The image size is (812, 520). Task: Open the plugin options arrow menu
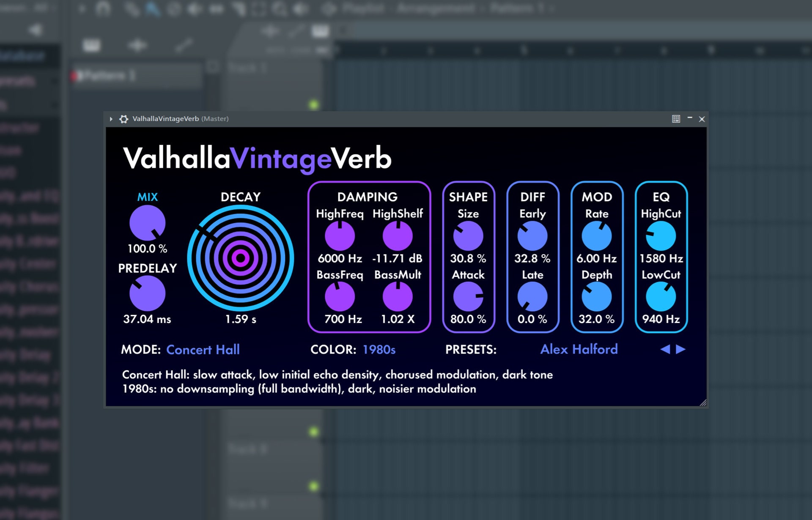[111, 119]
